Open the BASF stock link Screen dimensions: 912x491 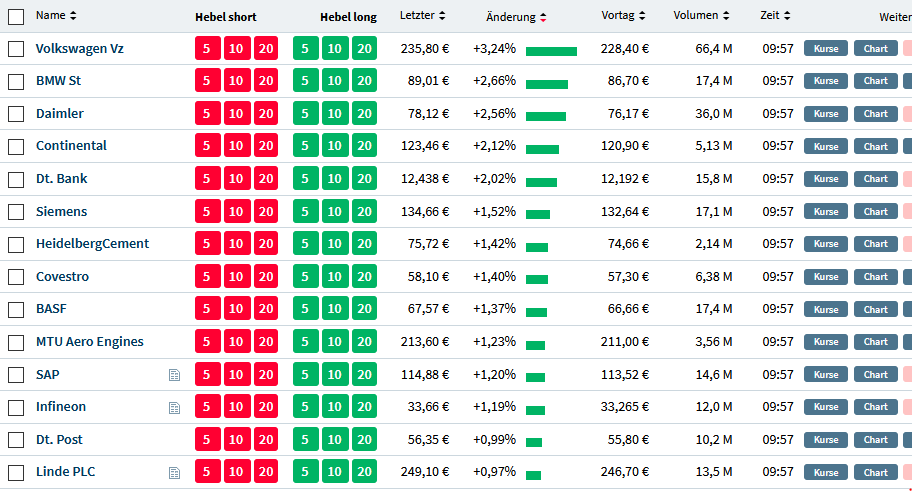51,309
